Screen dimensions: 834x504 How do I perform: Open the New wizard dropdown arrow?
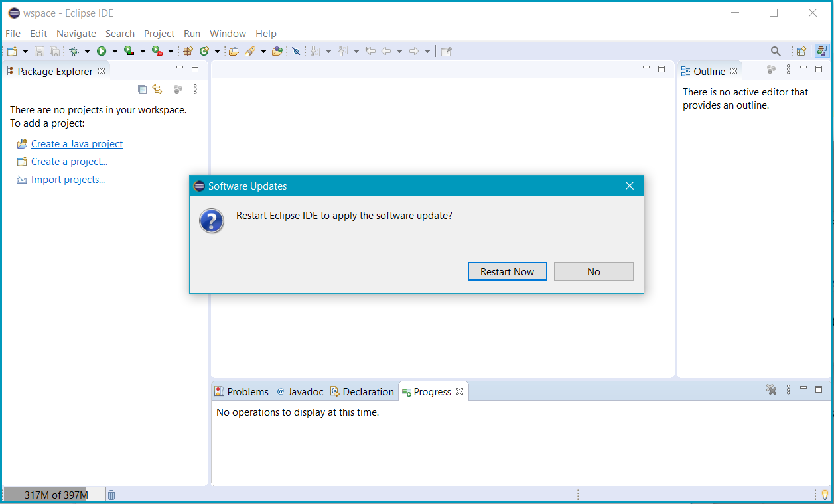click(25, 51)
